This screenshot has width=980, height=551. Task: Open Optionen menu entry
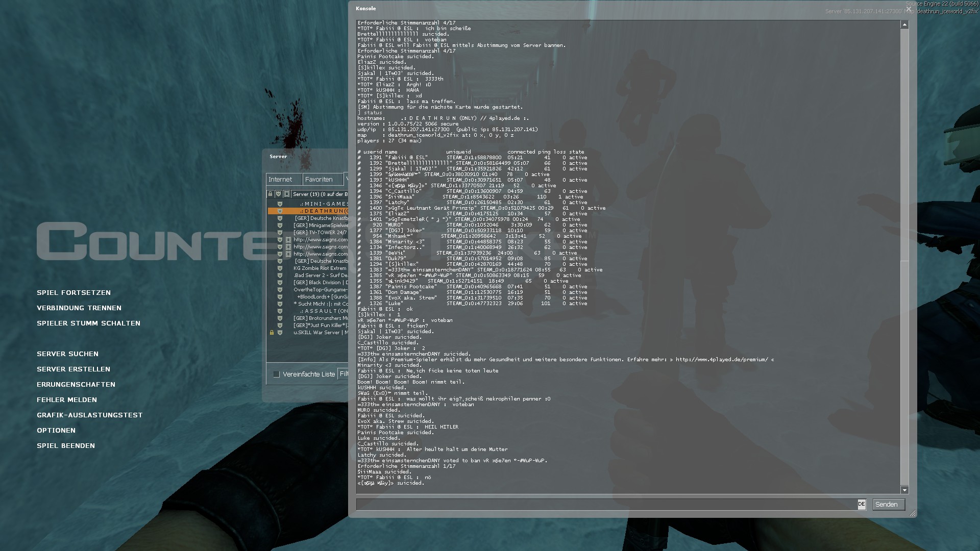[x=56, y=431]
